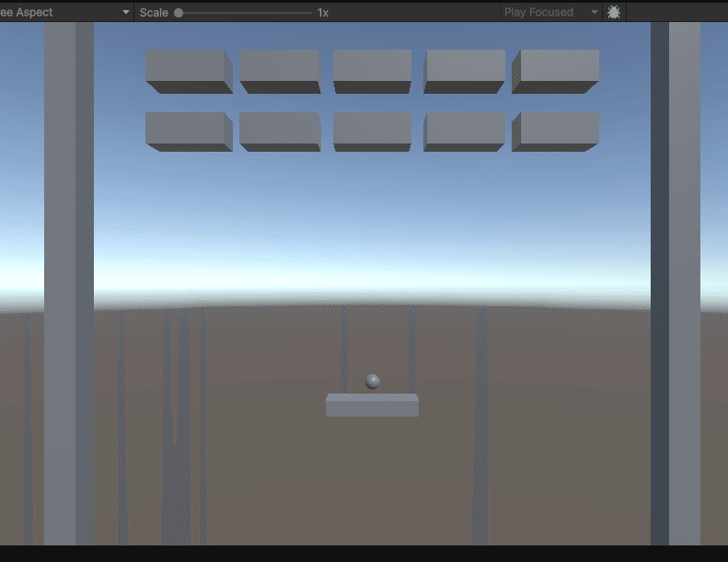The height and width of the screenshot is (562, 728).
Task: Select the second brick in the bottom row
Action: [x=280, y=132]
